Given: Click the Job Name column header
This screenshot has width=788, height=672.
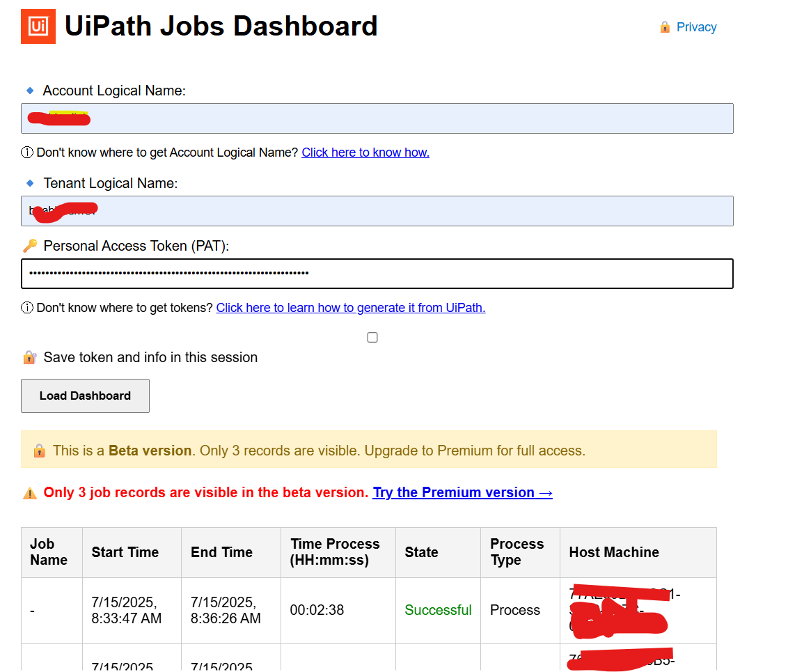Looking at the screenshot, I should tap(52, 552).
